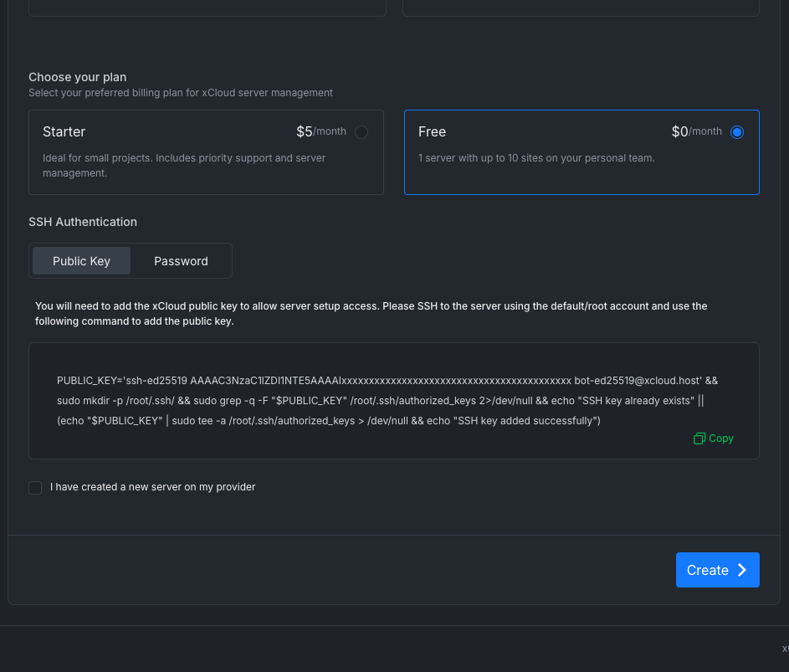The height and width of the screenshot is (672, 789).
Task: Switch to Password authentication tab
Action: coord(181,261)
